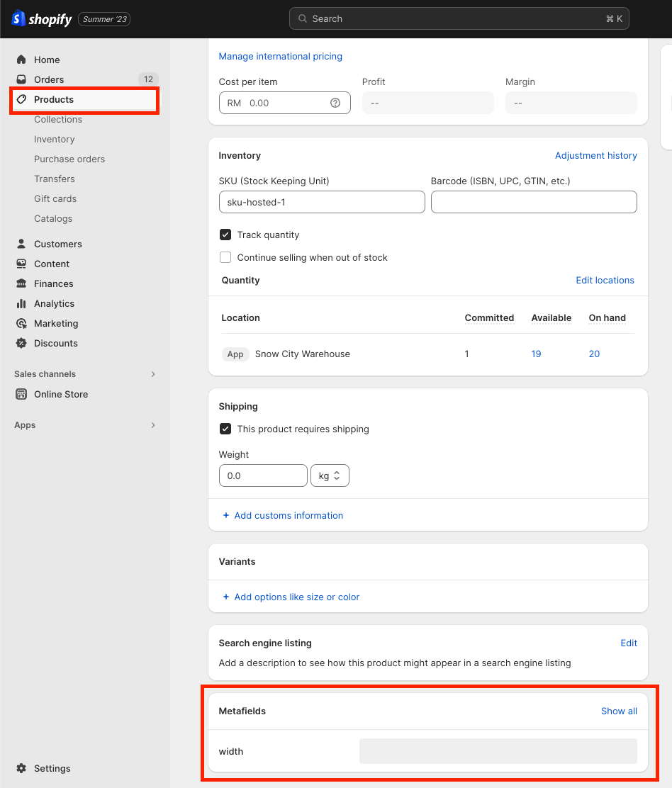Open Inventory in the Products submenu

coord(54,140)
